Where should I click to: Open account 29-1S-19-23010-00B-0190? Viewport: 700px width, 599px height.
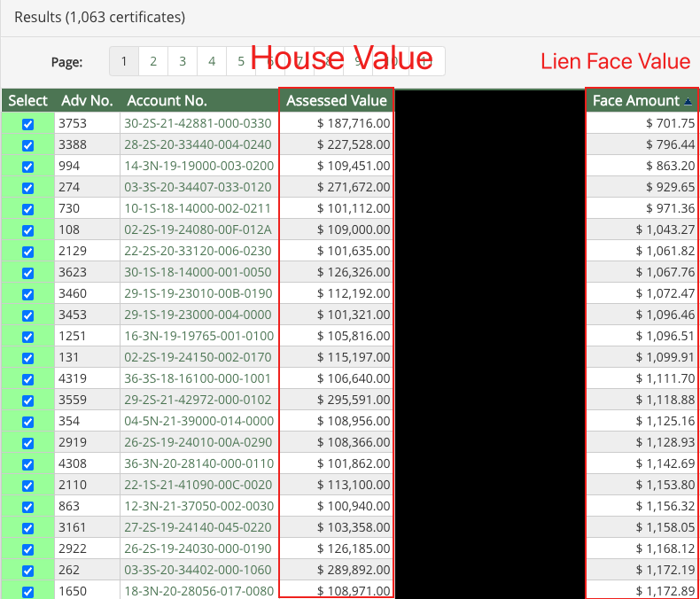(x=198, y=293)
